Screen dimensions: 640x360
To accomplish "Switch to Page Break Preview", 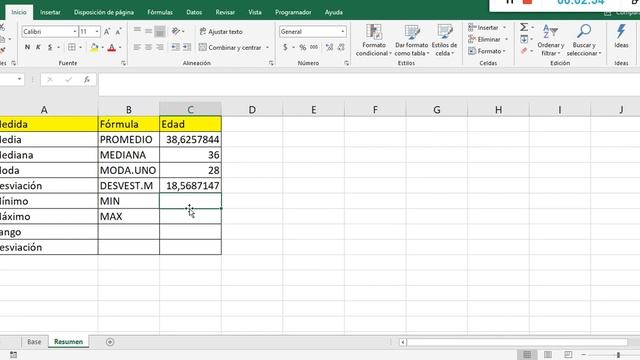I will 568,354.
